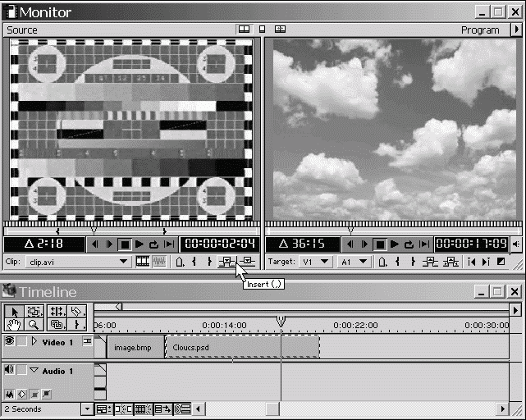Set a marker in the Source view
Viewport: 526px width, 420px height.
coord(180,262)
